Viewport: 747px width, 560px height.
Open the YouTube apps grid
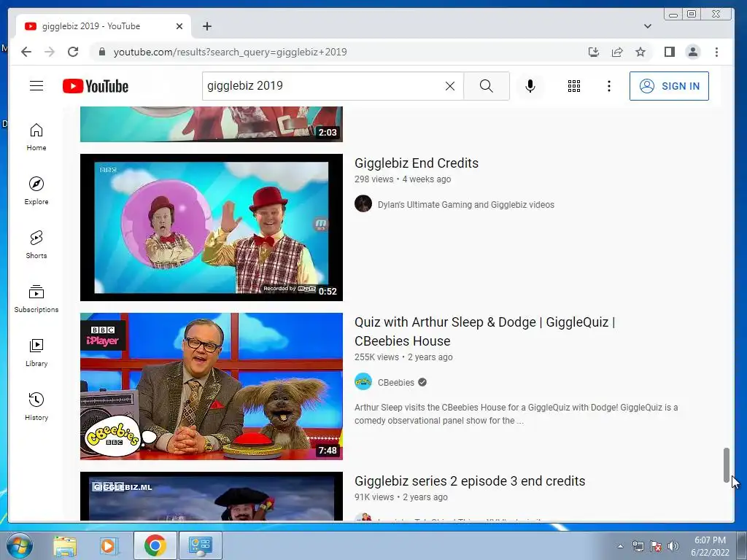[574, 86]
